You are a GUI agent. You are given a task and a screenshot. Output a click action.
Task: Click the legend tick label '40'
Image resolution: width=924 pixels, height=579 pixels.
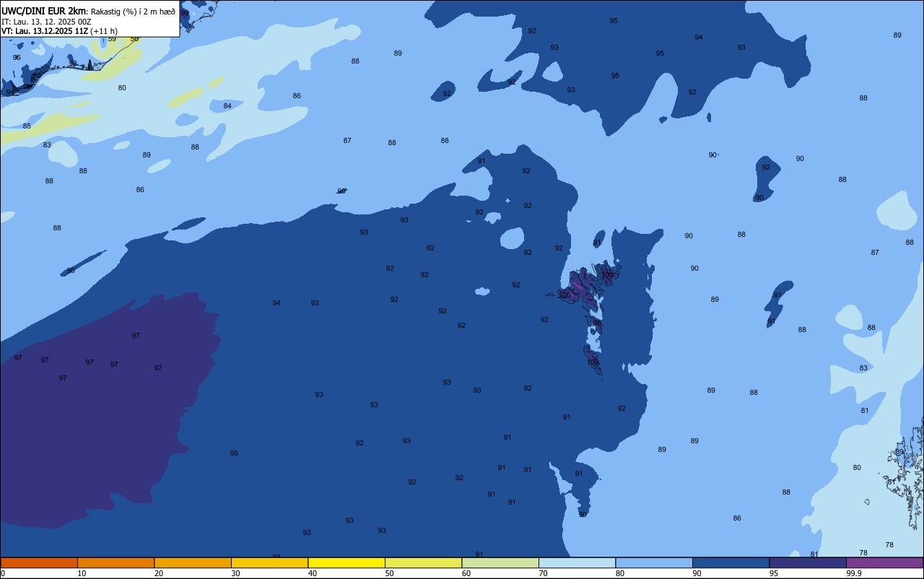click(x=313, y=573)
